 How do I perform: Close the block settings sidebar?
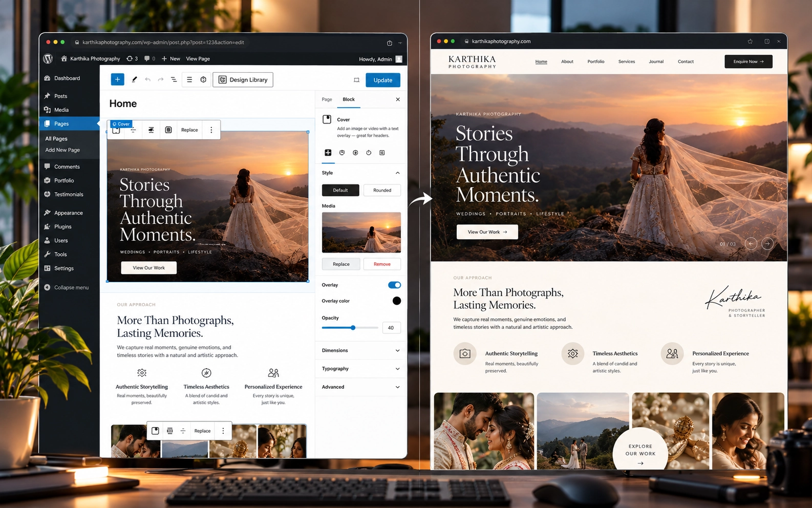(398, 99)
